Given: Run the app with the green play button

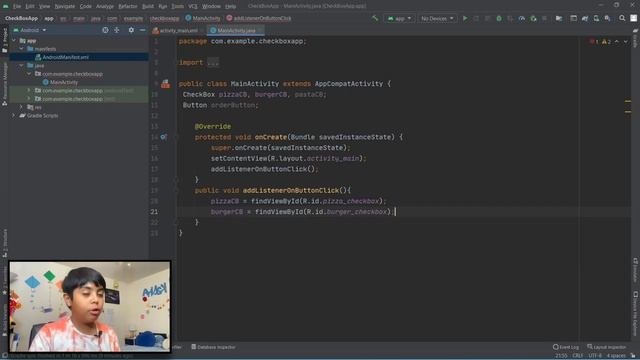Looking at the screenshot, I should coord(465,18).
